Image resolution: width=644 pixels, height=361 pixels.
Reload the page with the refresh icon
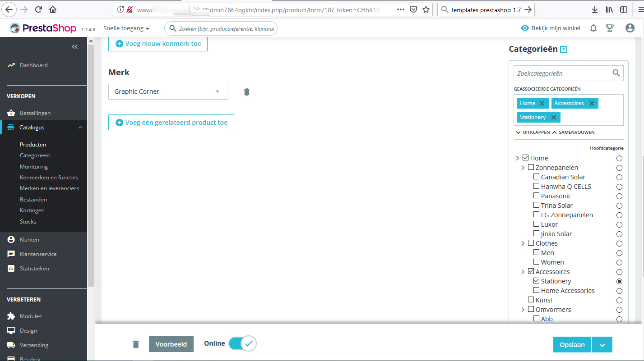pyautogui.click(x=38, y=9)
